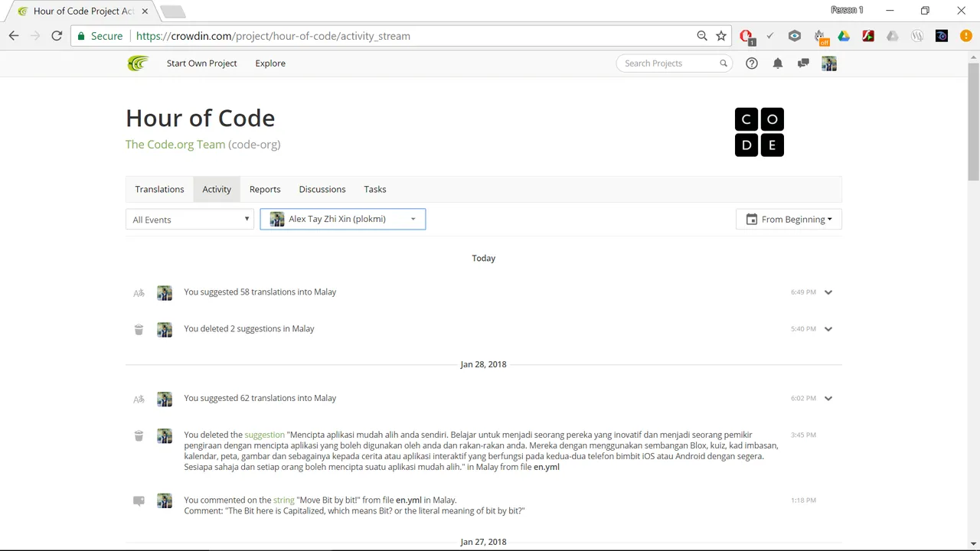Open a new browser tab
The height and width of the screenshot is (551, 980).
click(x=172, y=11)
